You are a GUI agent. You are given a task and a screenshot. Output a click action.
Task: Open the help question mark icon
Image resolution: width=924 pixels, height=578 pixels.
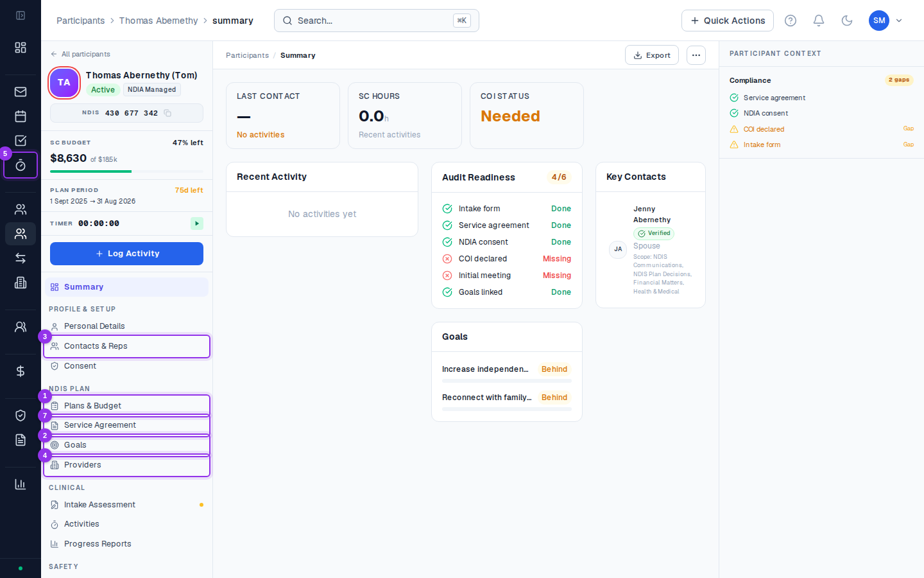pos(791,21)
